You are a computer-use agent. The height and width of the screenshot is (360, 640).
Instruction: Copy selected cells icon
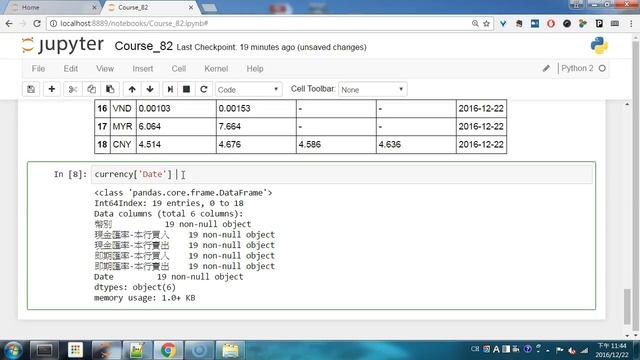tap(91, 89)
